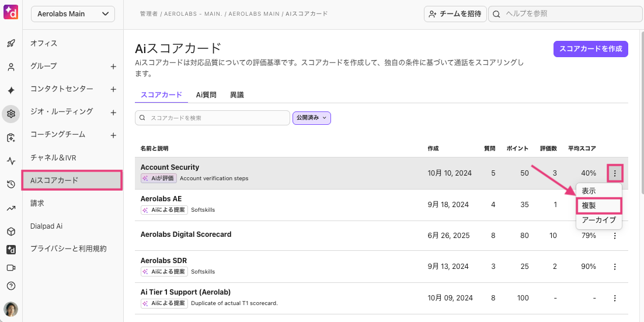Viewport: 644px width, 322px height.
Task: Add a contact center with the plus icon
Action: pos(114,89)
